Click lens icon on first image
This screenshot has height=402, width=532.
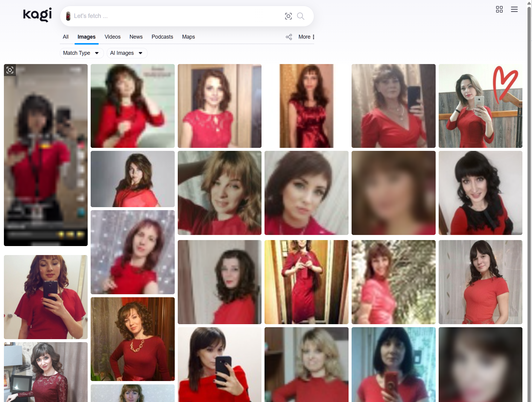click(10, 70)
